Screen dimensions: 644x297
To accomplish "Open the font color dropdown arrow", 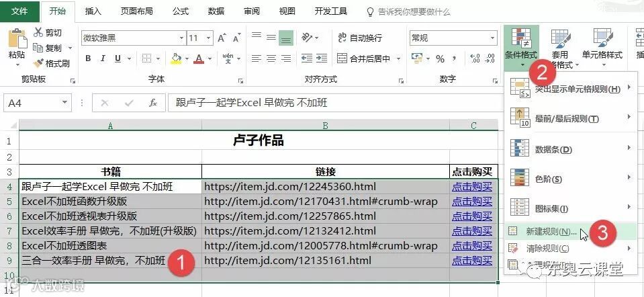I will (x=210, y=58).
